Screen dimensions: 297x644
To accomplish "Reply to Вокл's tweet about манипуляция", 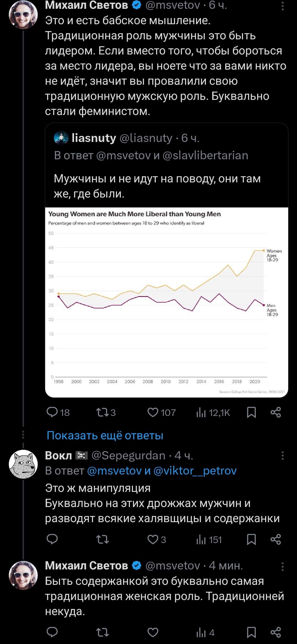I will coord(52,539).
